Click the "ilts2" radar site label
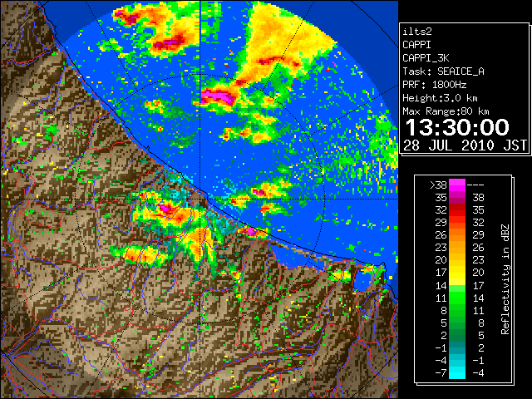This screenshot has width=532, height=399. click(417, 32)
